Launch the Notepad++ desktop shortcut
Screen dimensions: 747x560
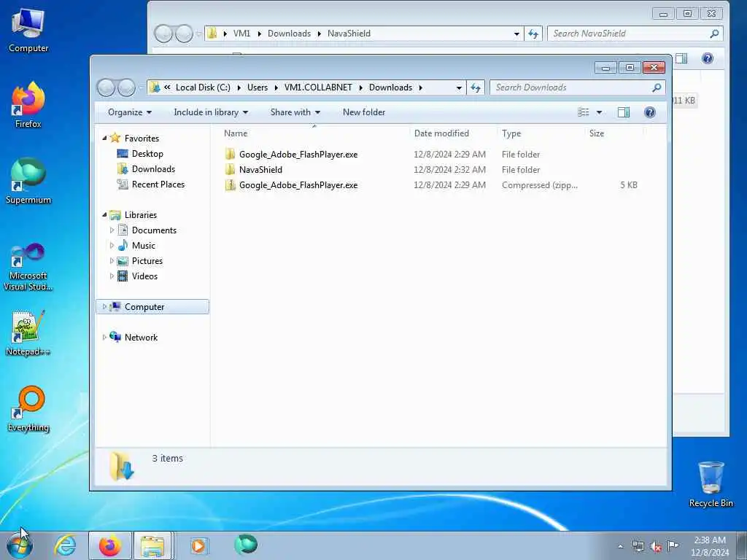28,332
